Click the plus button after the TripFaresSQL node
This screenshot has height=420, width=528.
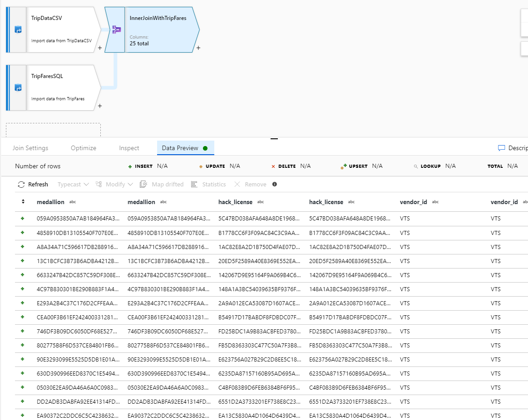(99, 106)
